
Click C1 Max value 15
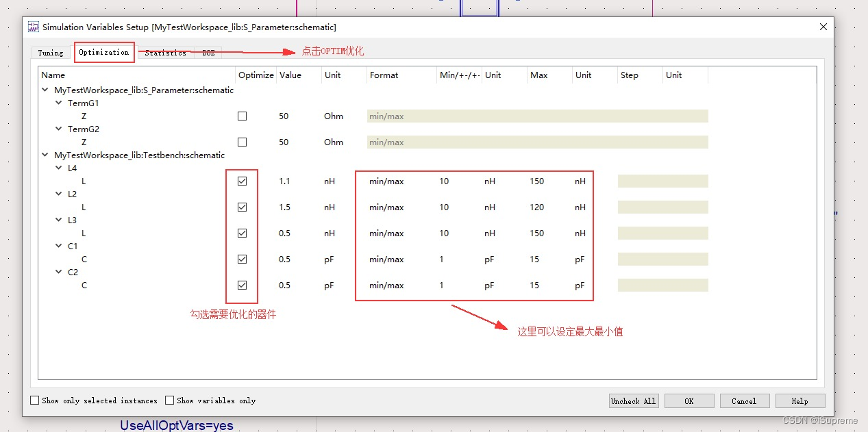(534, 259)
